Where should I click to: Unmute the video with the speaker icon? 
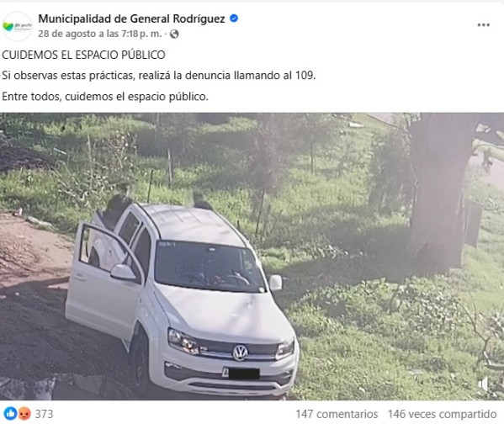coord(484,384)
